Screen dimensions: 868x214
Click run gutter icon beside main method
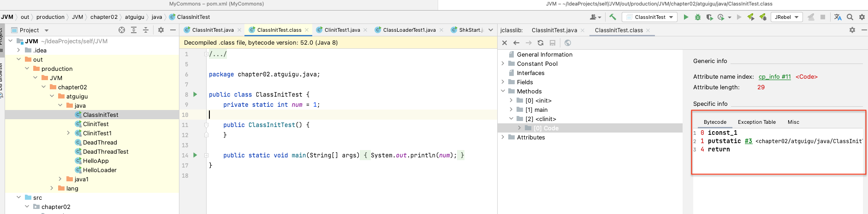click(x=195, y=155)
